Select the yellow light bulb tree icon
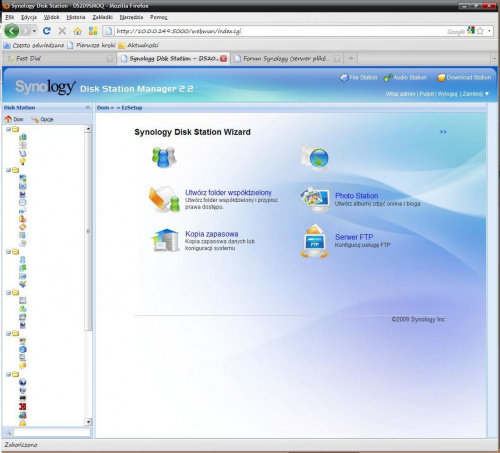 [23, 162]
